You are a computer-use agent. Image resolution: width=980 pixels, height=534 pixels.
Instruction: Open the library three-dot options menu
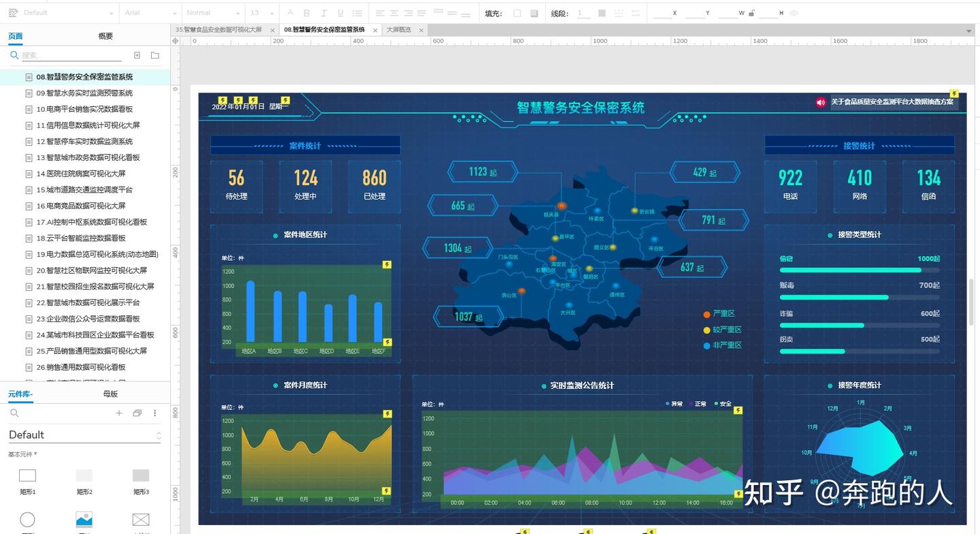[x=155, y=413]
